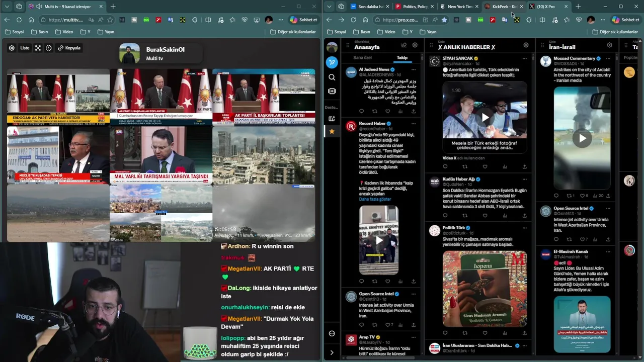The height and width of the screenshot is (362, 644).
Task: Open Basın bookmarks folder in right window
Action: click(x=361, y=32)
